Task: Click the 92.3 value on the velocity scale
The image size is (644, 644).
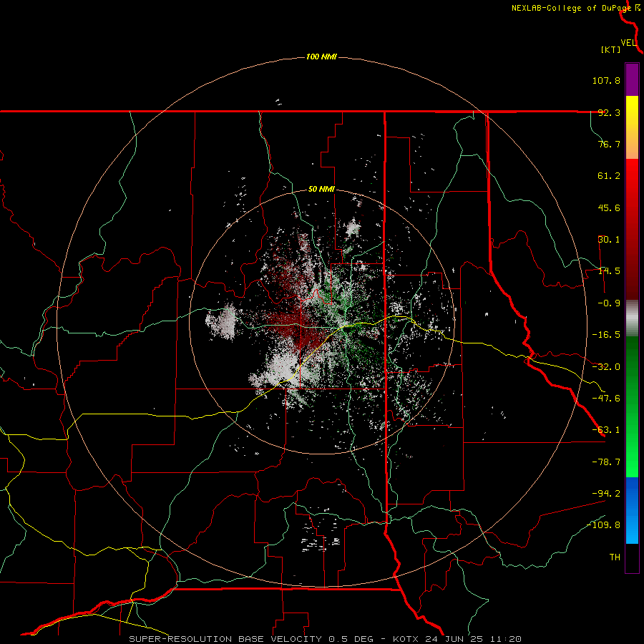Action: [609, 112]
